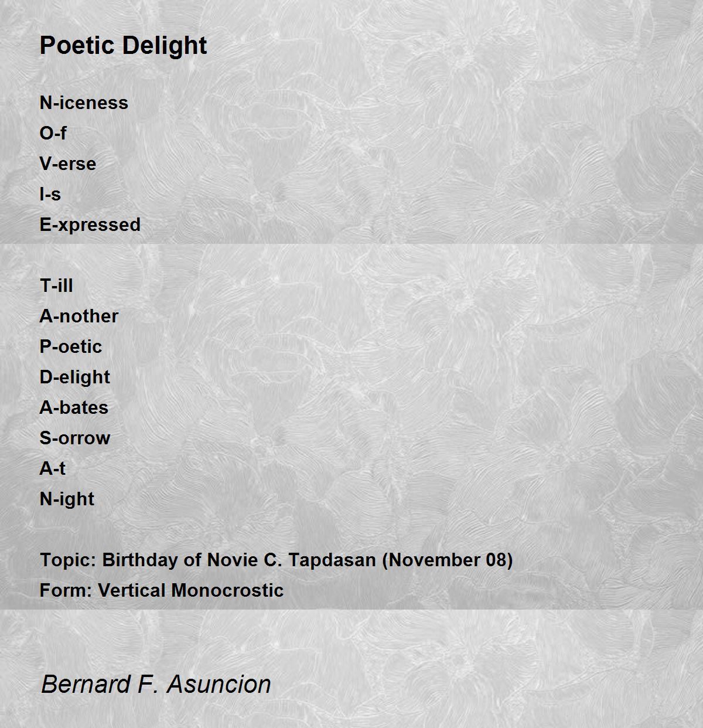Image resolution: width=703 pixels, height=728 pixels.
Task: Click the T-ill line
Action: tap(56, 285)
